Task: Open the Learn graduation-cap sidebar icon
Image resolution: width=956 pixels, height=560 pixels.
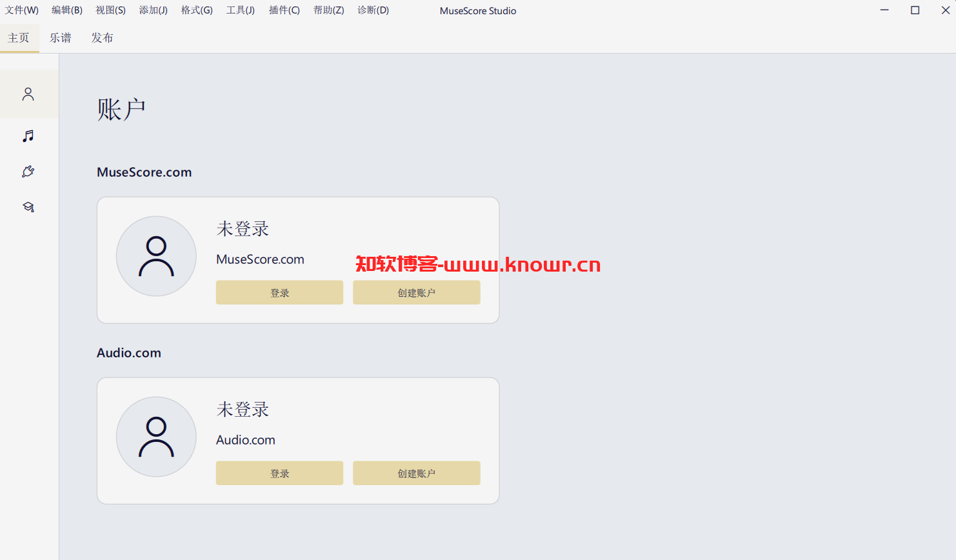Action: 28,207
